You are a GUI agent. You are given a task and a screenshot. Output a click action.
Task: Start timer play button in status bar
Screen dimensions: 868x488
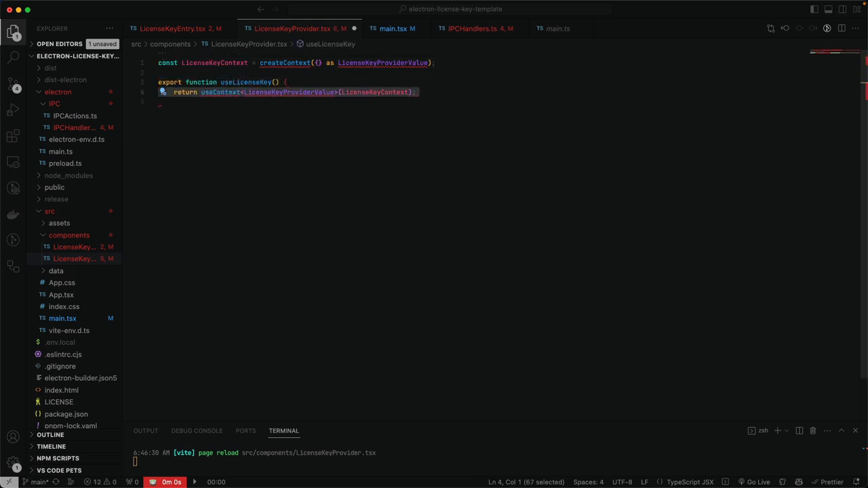pos(195,482)
